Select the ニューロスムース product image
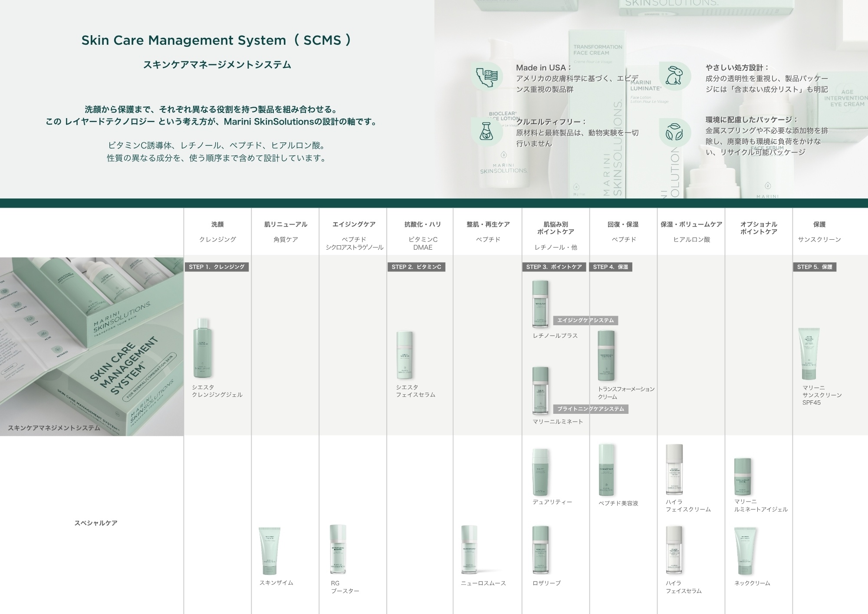This screenshot has height=614, width=868. [469, 549]
